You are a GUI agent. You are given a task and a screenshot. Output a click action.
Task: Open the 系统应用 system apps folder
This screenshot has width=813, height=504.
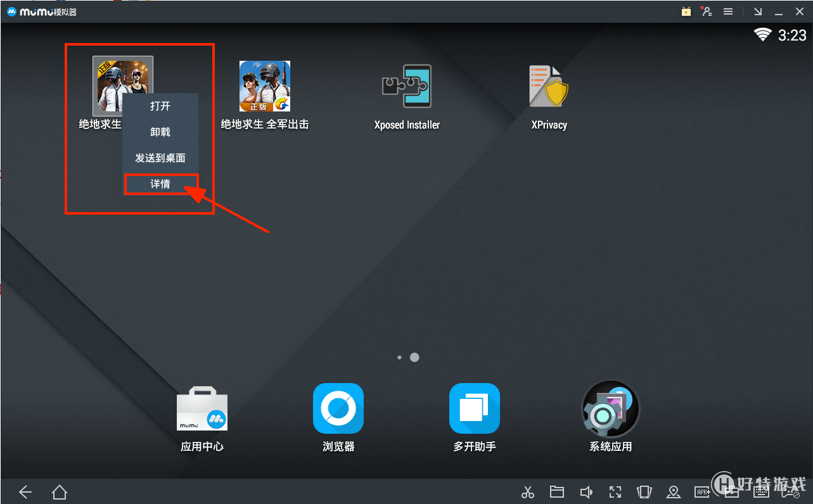point(611,409)
